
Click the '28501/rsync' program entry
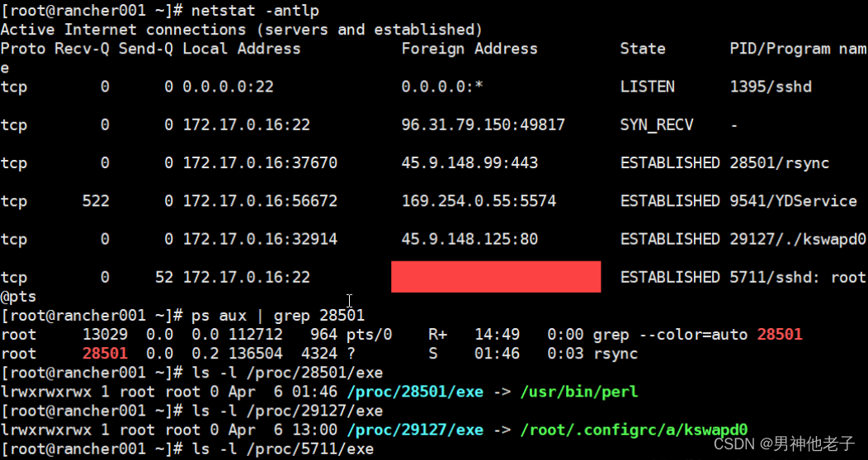[x=780, y=163]
